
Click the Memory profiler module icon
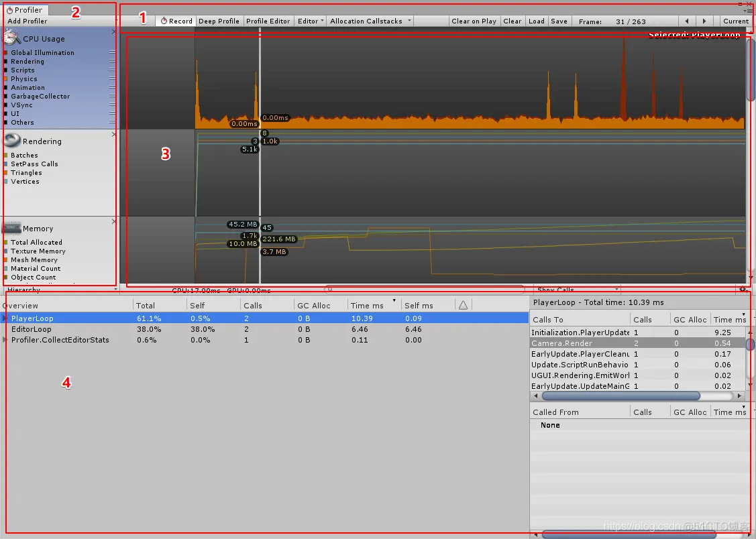[x=11, y=227]
